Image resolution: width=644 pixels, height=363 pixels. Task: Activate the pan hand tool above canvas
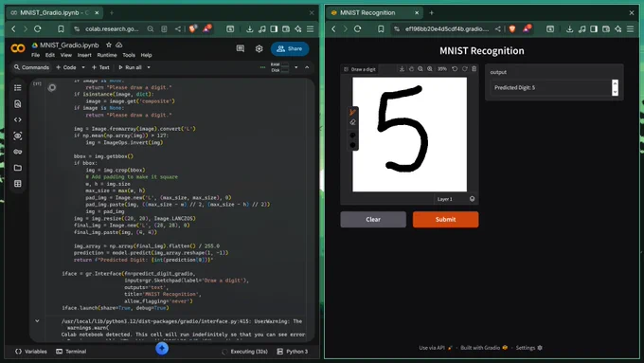411,69
